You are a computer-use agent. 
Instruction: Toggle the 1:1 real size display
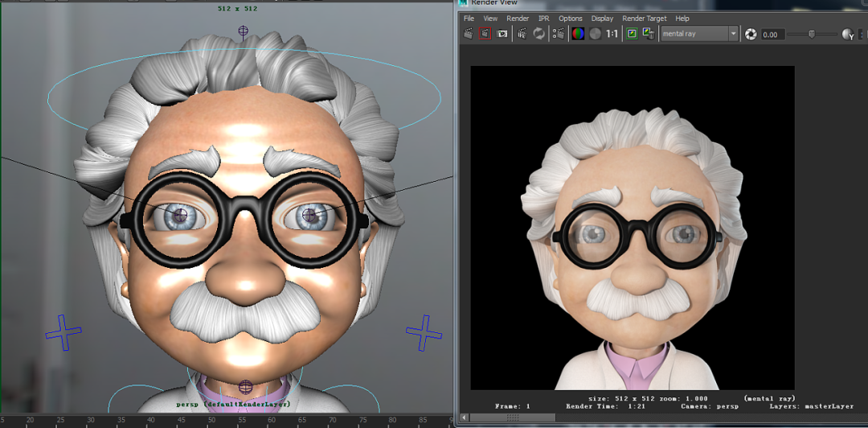[x=612, y=34]
